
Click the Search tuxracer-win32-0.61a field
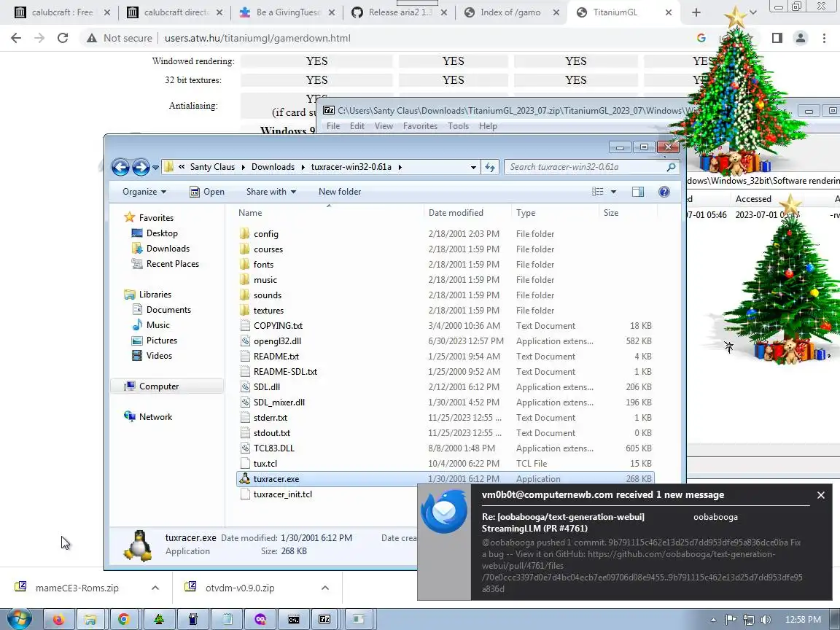tap(592, 167)
